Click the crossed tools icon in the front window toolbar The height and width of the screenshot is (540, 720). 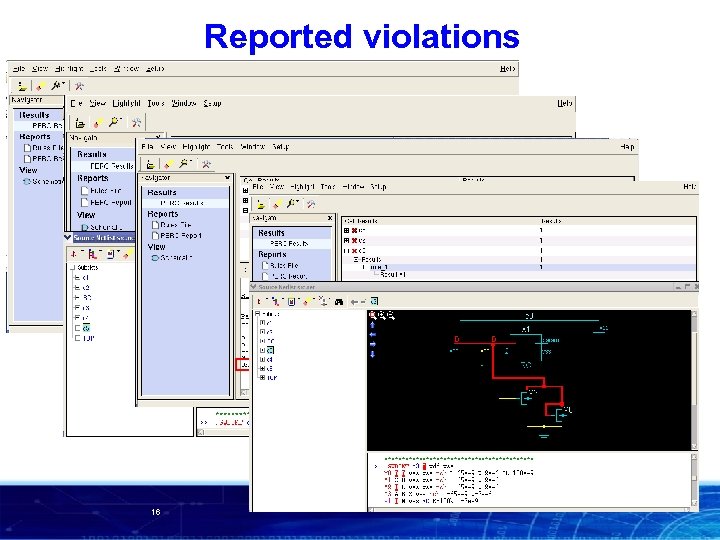tap(311, 204)
